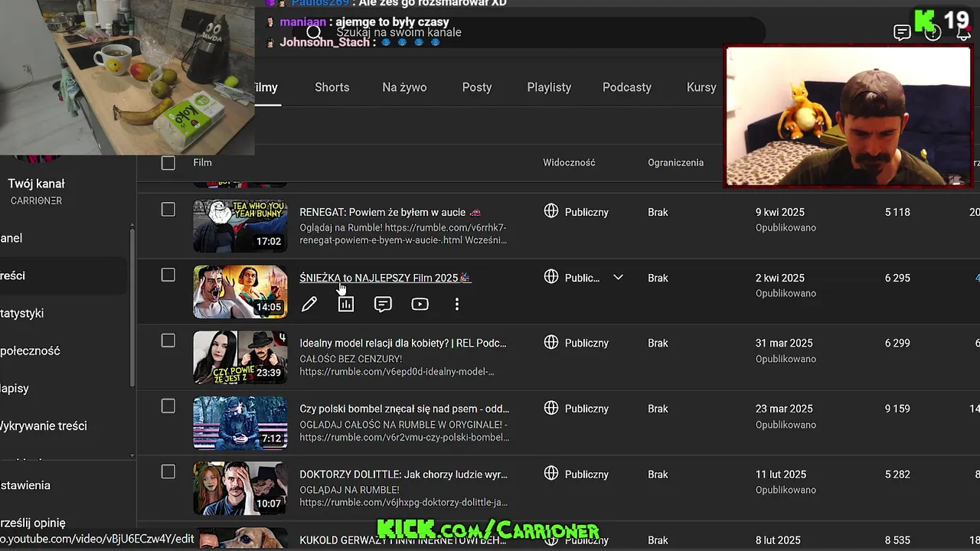Click the date 31 mar 2025
The image size is (980, 551).
click(784, 343)
